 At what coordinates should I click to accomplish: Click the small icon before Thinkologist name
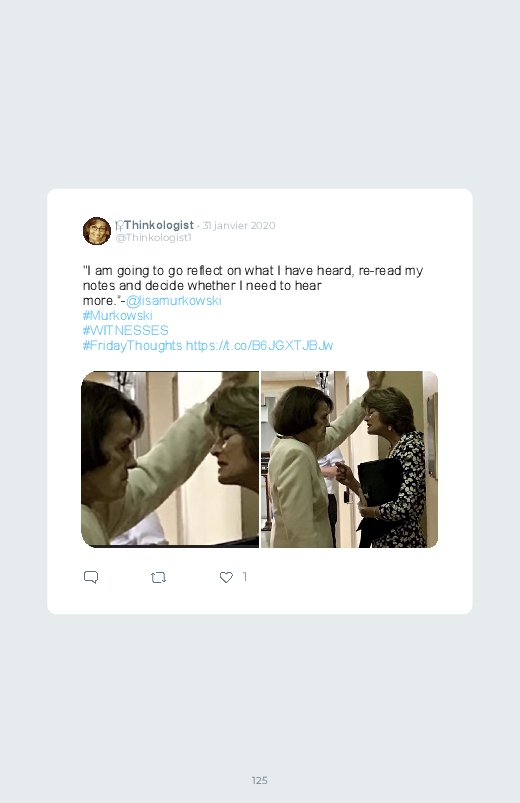(x=119, y=225)
